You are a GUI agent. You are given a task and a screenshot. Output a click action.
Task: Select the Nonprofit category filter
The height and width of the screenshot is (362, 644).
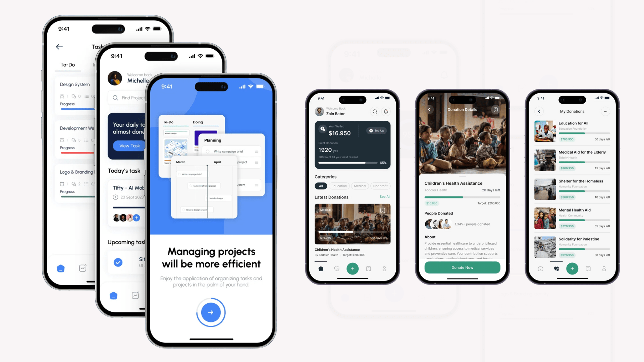pos(379,186)
